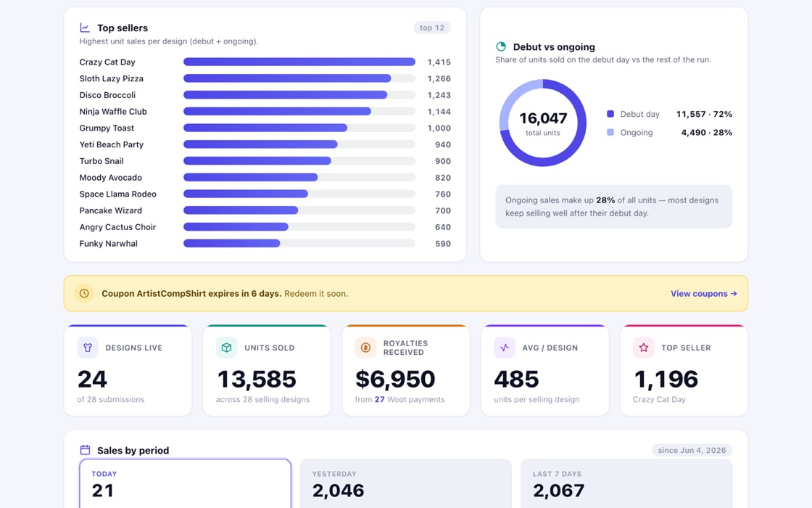Open the Royalties Received $6,950 card

(x=406, y=370)
